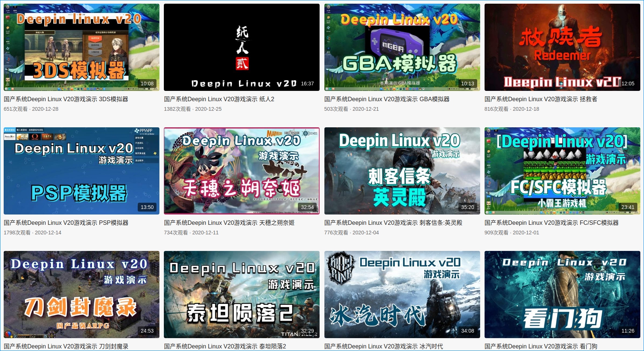Viewport: 644px width, 351px height.
Task: Open the 纸人贰 black video thumbnail
Action: click(242, 47)
